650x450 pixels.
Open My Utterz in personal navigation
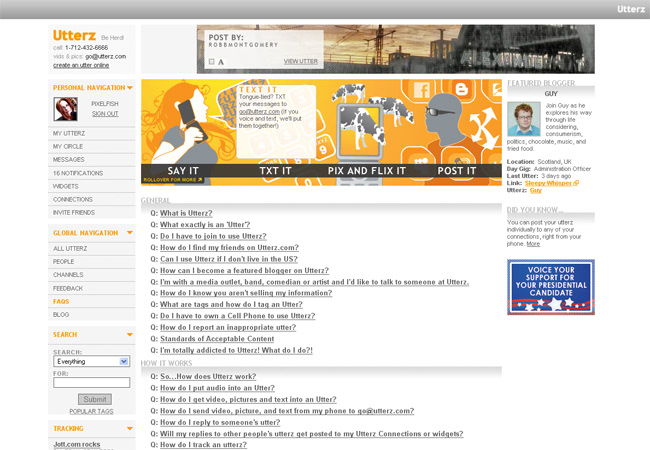(x=92, y=133)
